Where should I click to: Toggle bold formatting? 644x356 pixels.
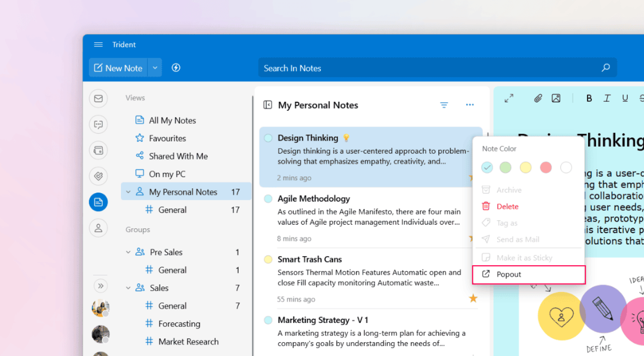589,98
